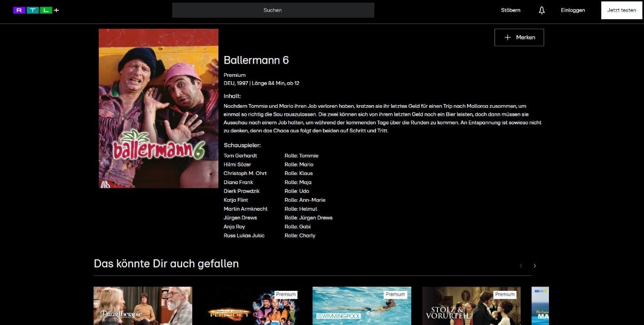Open the Swimmingpool thumbnail
The height and width of the screenshot is (325, 644).
(x=362, y=306)
